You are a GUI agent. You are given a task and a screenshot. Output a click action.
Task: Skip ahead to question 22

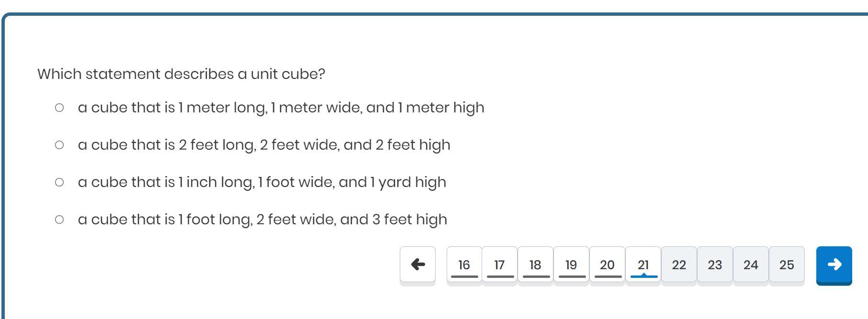pyautogui.click(x=679, y=265)
